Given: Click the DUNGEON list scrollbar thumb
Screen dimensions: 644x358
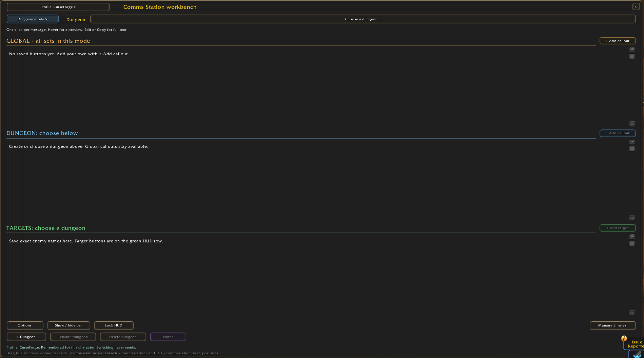Looking at the screenshot, I should [632, 148].
